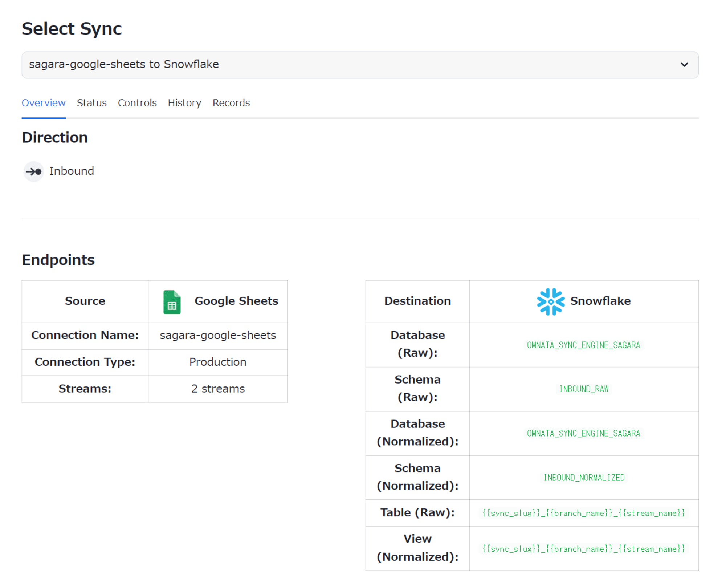
Task: Click the View (Normalized): label
Action: (417, 548)
